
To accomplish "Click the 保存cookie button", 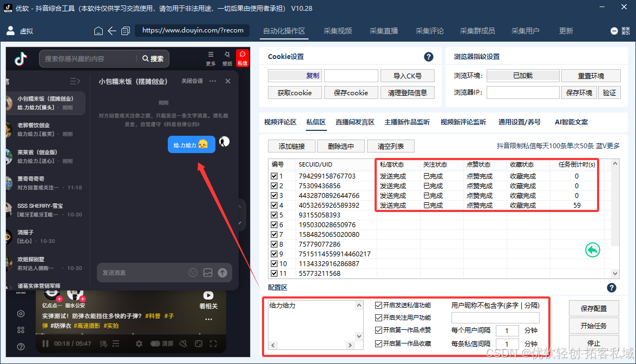I will [351, 93].
